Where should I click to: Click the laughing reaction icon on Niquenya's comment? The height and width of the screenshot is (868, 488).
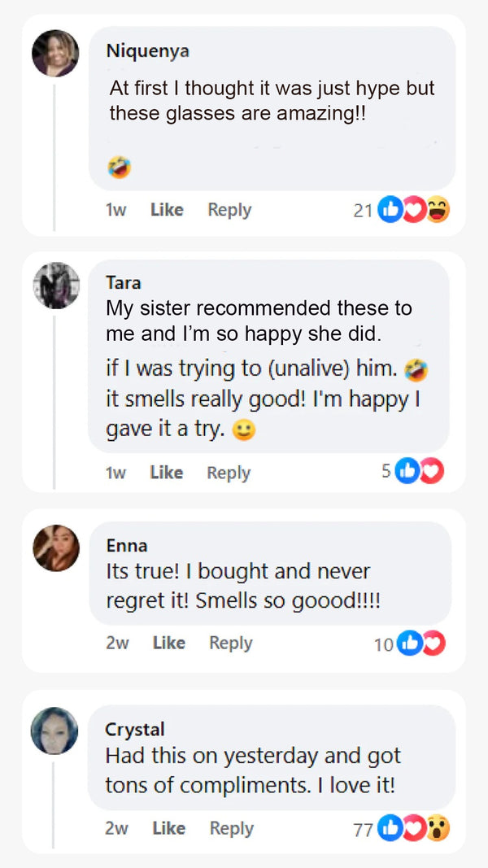[438, 211]
